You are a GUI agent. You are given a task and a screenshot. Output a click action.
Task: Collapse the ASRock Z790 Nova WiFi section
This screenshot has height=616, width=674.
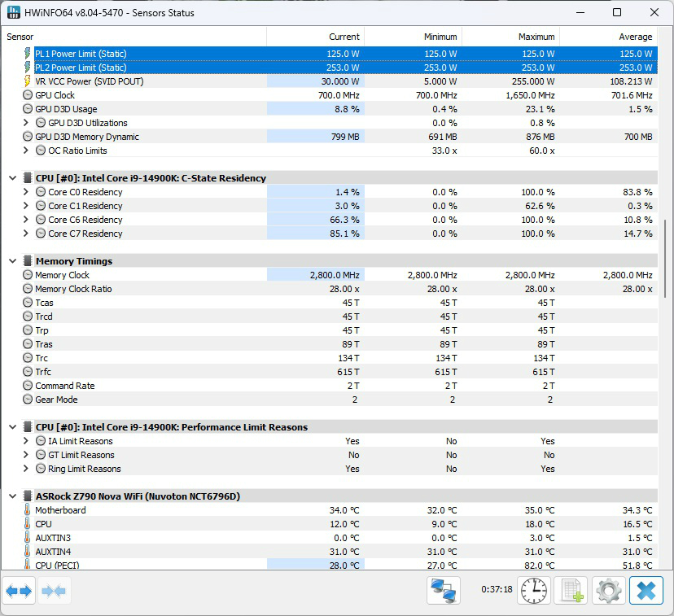tap(12, 496)
